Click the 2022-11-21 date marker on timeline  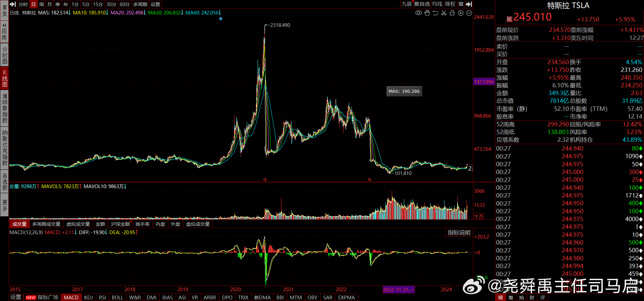[x=398, y=290]
